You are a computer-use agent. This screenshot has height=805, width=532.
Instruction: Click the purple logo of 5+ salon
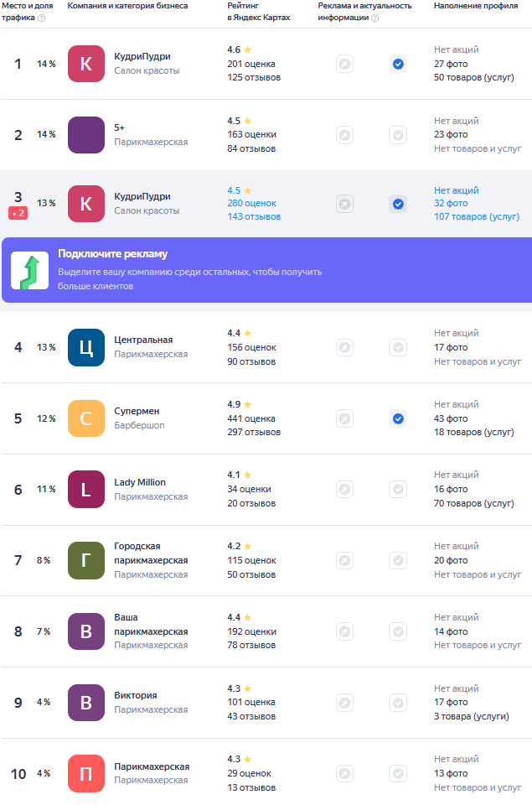86,135
